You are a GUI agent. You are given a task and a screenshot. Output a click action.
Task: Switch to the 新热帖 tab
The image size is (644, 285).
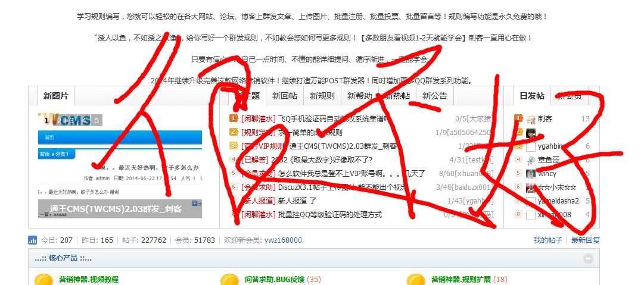coord(397,96)
